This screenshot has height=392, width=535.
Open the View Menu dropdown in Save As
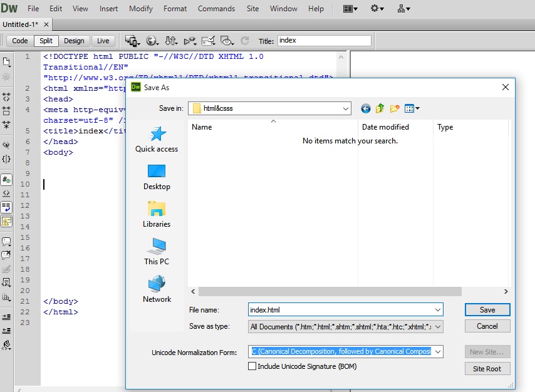[412, 108]
